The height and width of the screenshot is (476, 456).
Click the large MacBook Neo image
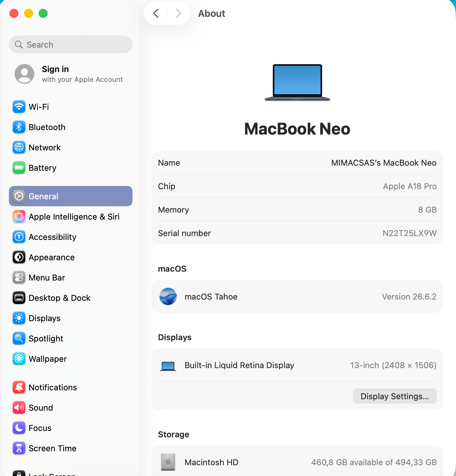click(297, 82)
